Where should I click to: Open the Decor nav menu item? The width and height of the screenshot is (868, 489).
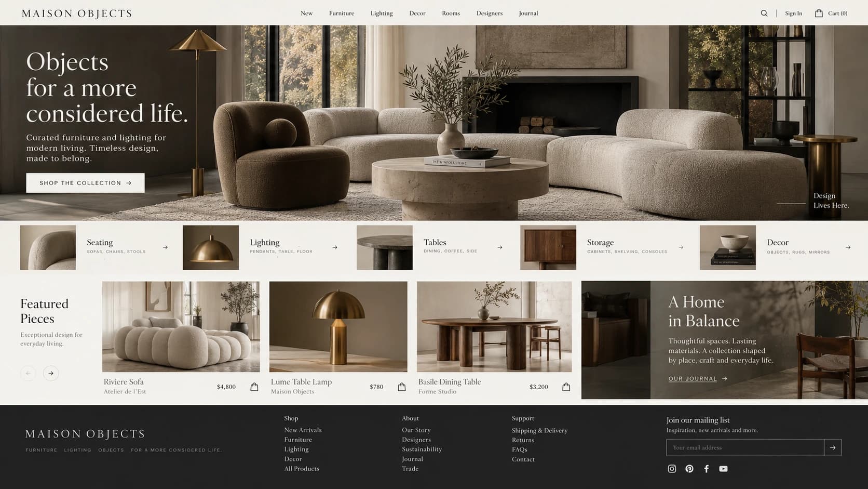pos(417,14)
